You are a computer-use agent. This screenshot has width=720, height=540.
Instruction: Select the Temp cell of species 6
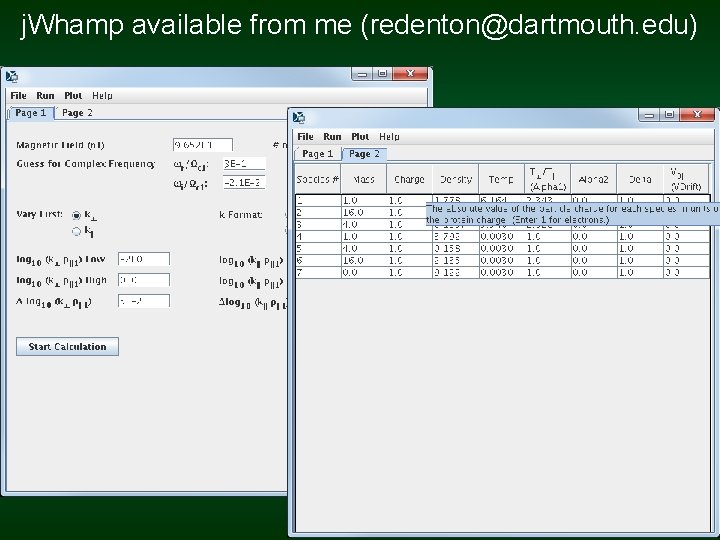[502, 260]
